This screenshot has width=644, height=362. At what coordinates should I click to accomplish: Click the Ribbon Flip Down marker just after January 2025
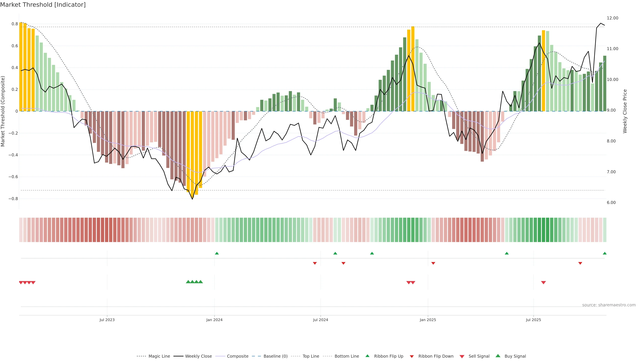click(x=433, y=263)
